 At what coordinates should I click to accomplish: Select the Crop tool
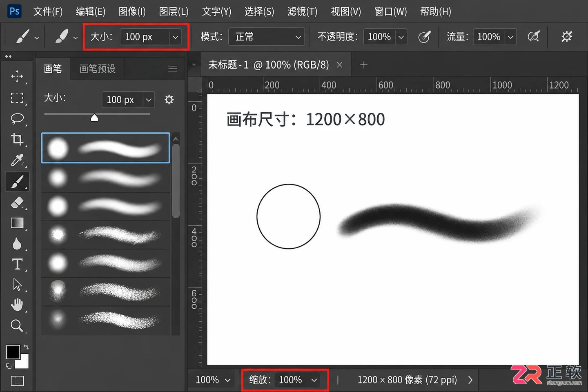[17, 139]
